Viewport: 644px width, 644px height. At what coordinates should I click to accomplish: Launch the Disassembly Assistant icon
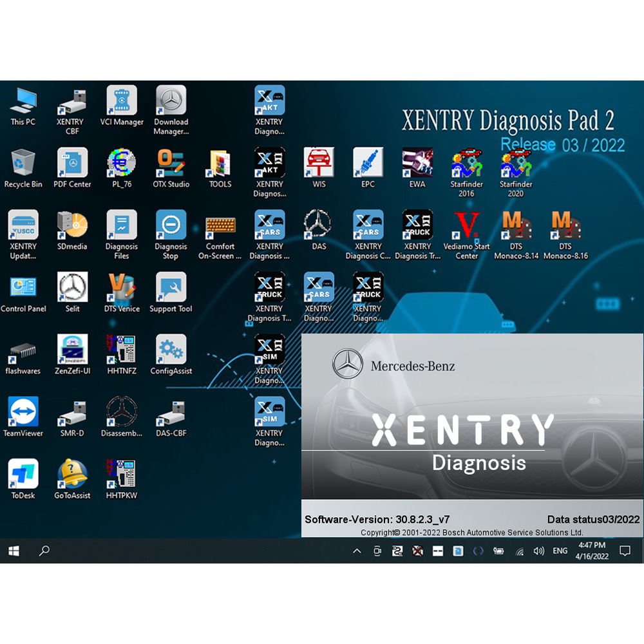(122, 417)
